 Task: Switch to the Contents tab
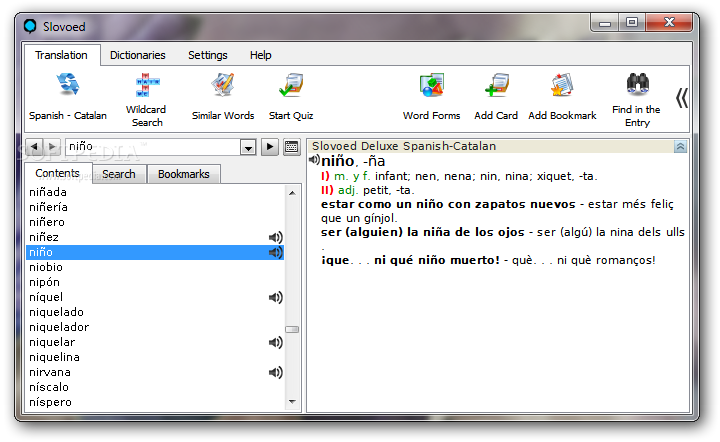click(58, 173)
